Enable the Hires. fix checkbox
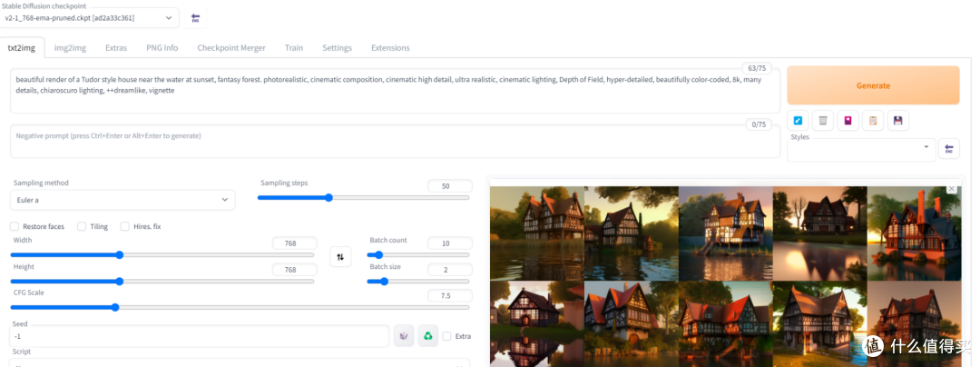Viewport: 980px width, 367px height. click(x=125, y=226)
